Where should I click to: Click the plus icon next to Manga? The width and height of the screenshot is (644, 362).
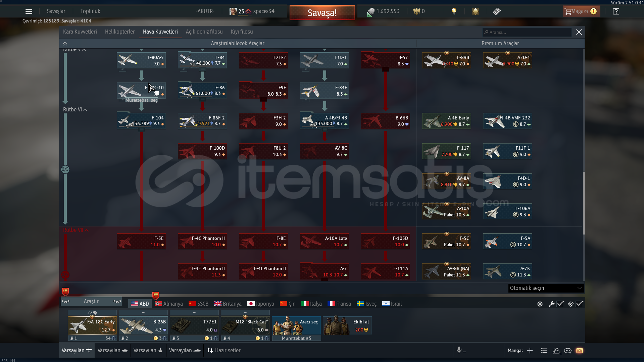click(x=530, y=351)
